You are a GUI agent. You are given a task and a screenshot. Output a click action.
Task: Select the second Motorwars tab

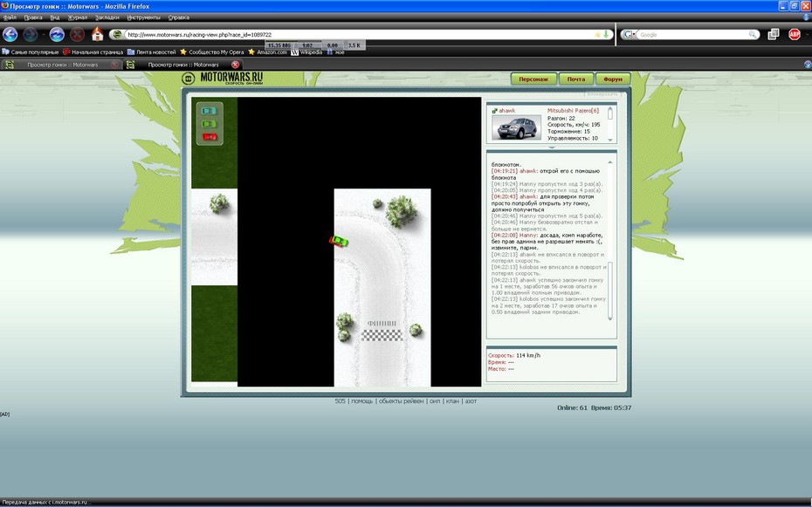tap(182, 65)
